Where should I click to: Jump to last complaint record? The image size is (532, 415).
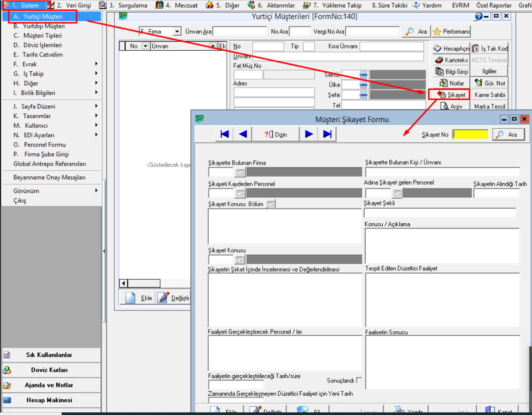click(x=328, y=134)
